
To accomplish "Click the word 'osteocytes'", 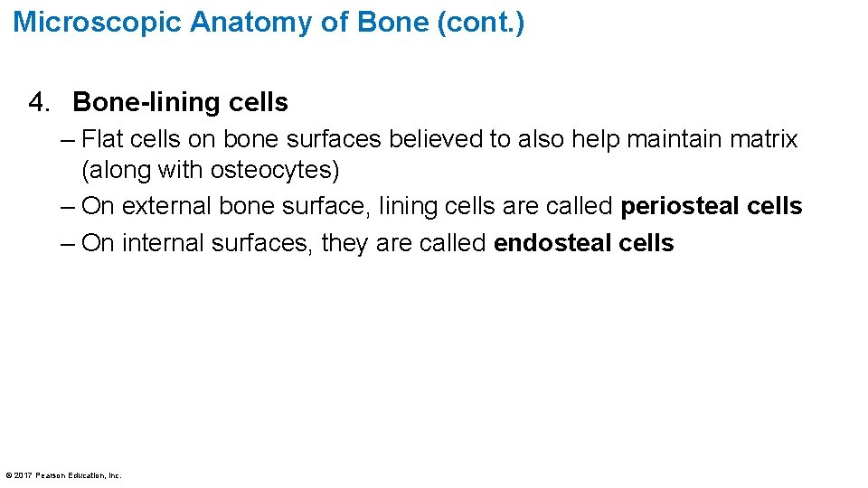I will [271, 170].
